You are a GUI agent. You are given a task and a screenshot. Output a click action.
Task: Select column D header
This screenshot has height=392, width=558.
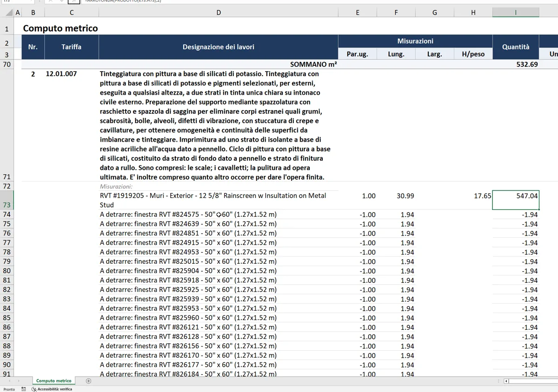[x=219, y=13]
